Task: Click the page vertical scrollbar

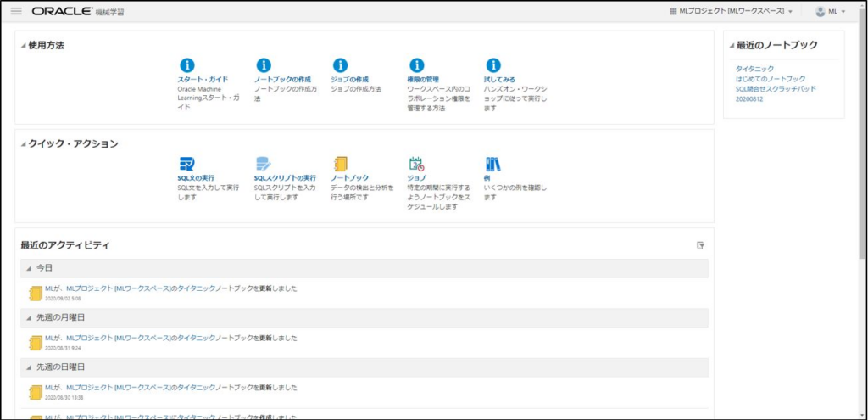Action: (x=861, y=170)
